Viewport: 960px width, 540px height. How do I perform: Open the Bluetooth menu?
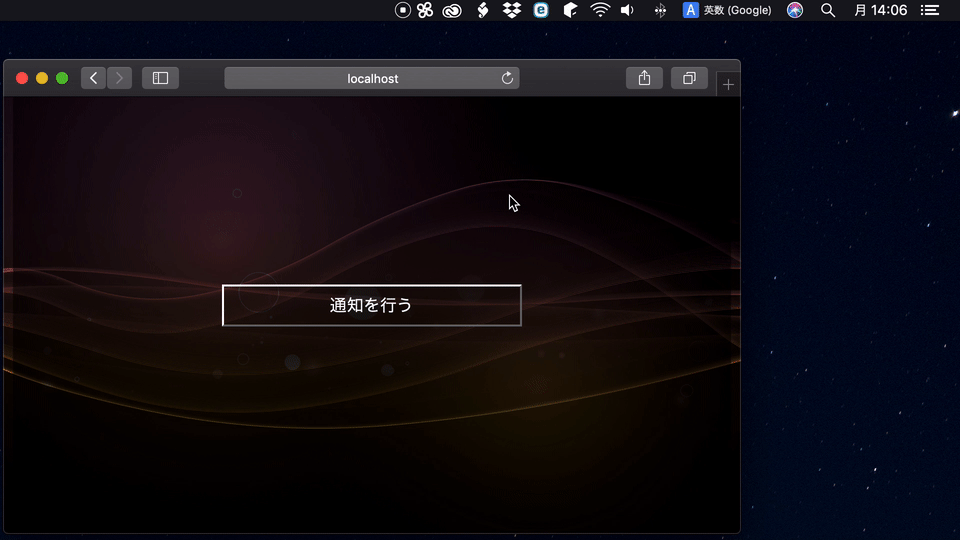tap(660, 10)
